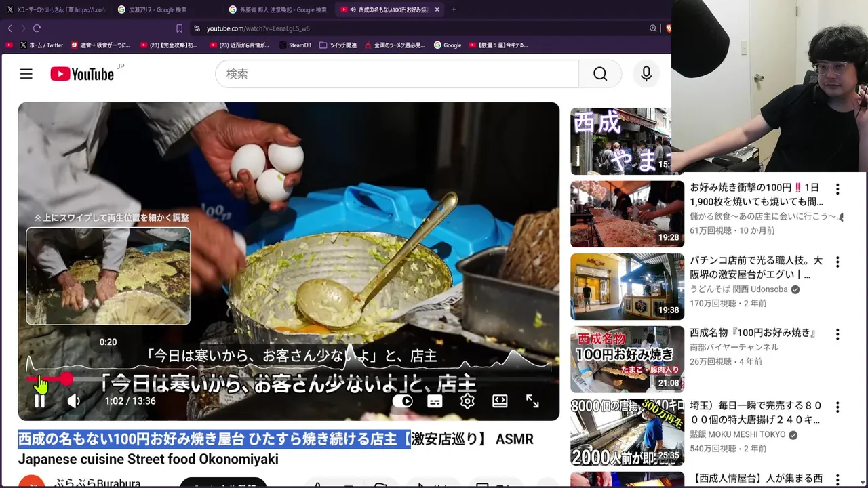Mute the video with the speaker icon
Screen dimensions: 868x488
tap(73, 401)
